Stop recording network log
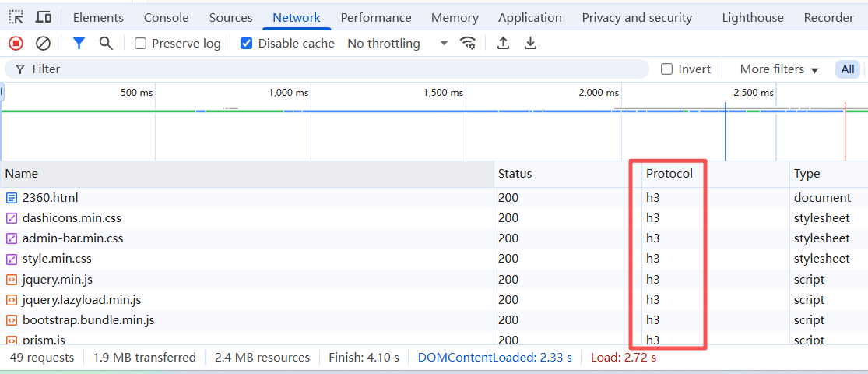Screen dimensions: 868x374 point(16,43)
